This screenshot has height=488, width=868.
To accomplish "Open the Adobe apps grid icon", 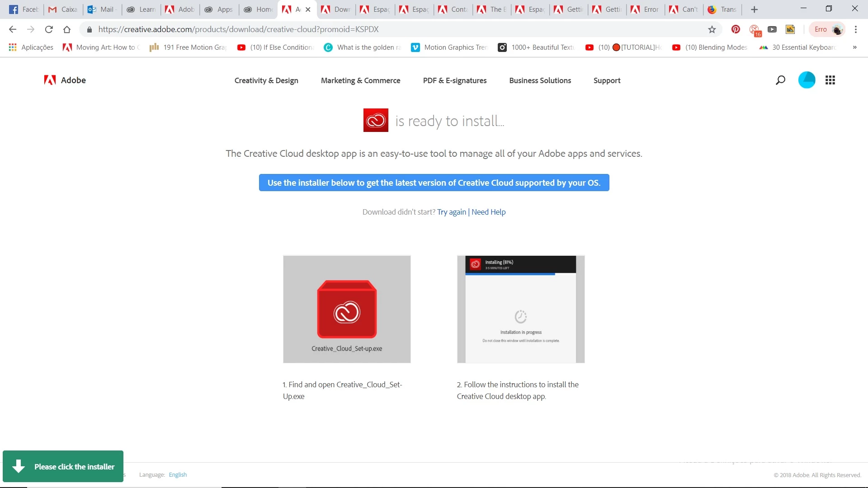I will point(830,80).
